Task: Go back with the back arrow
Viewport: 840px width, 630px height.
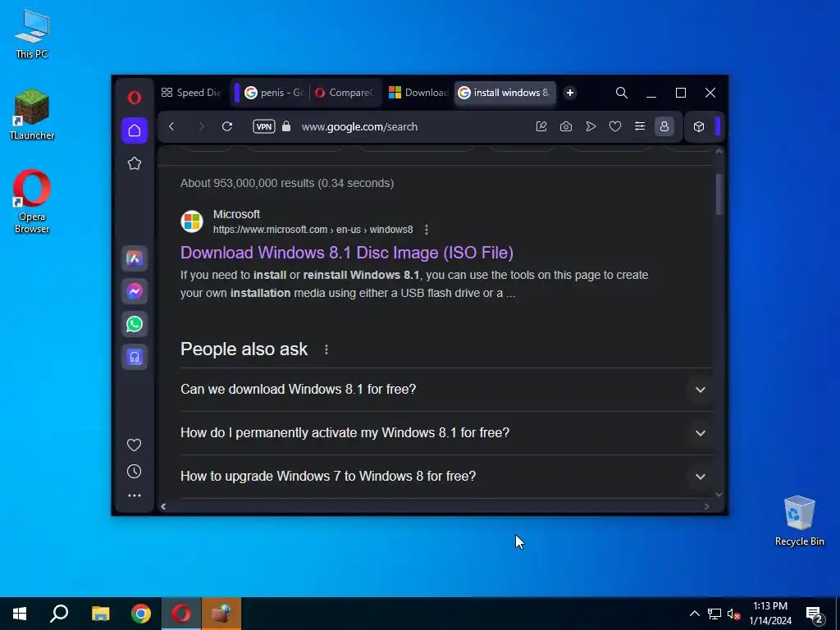Action: pyautogui.click(x=171, y=126)
